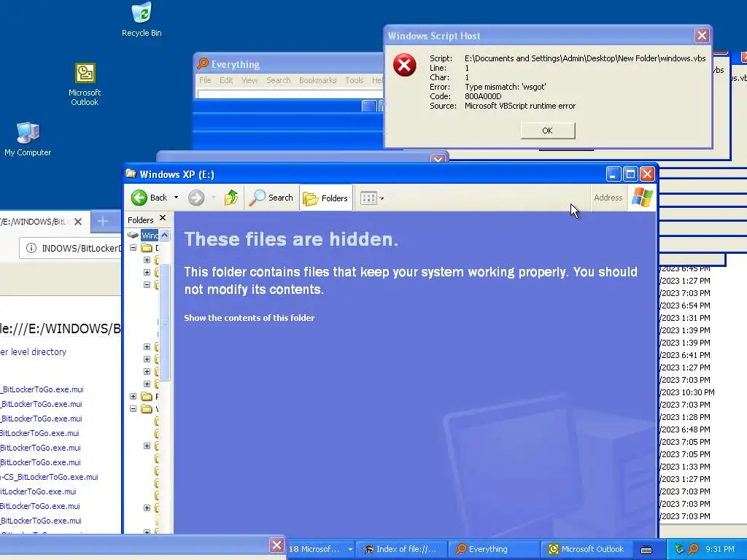The image size is (747, 560).
Task: Click the site info icon in browser address bar
Action: pyautogui.click(x=31, y=248)
